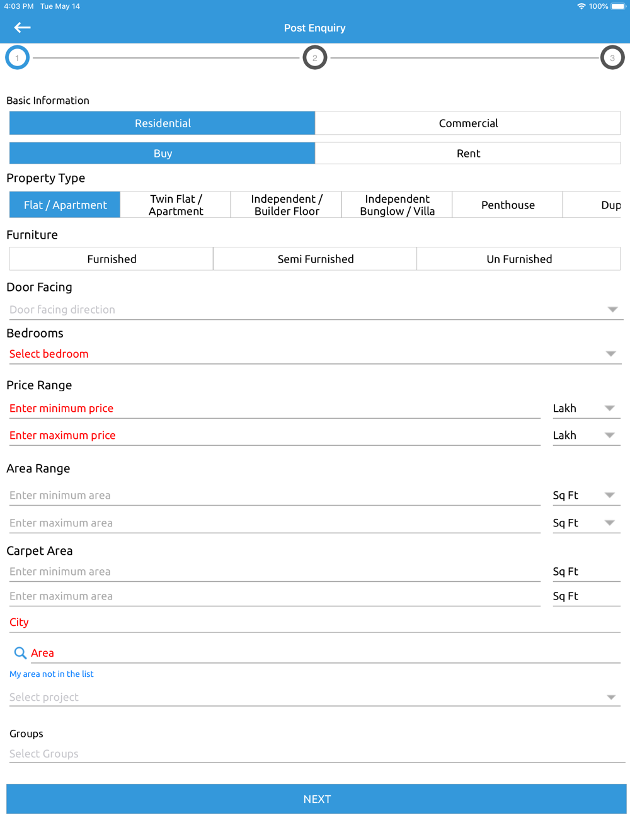630x840 pixels.
Task: Tap the back arrow icon
Action: coord(23,27)
